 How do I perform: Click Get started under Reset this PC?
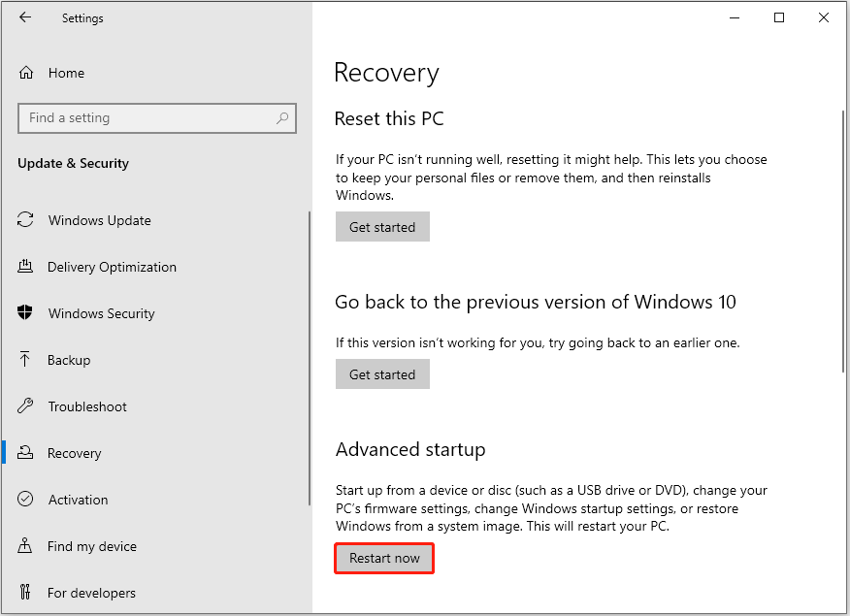[x=382, y=226]
